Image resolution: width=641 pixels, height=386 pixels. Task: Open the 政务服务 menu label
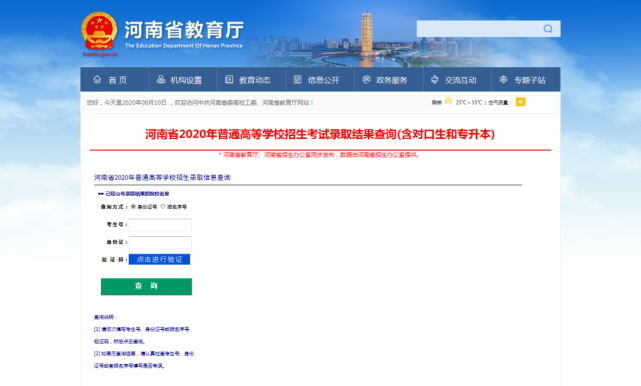(x=392, y=80)
